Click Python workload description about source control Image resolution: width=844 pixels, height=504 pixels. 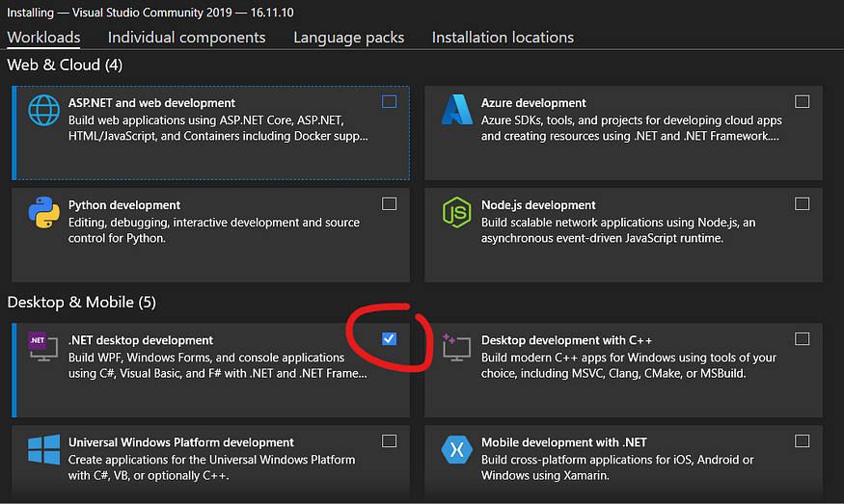point(214,230)
